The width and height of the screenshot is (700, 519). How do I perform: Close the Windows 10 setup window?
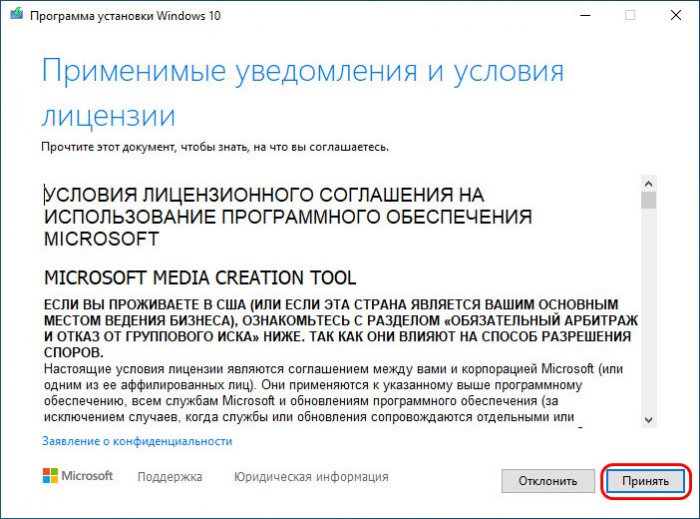coord(676,15)
